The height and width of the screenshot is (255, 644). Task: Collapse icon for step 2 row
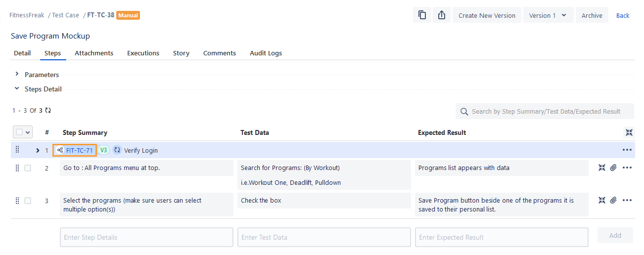click(602, 168)
